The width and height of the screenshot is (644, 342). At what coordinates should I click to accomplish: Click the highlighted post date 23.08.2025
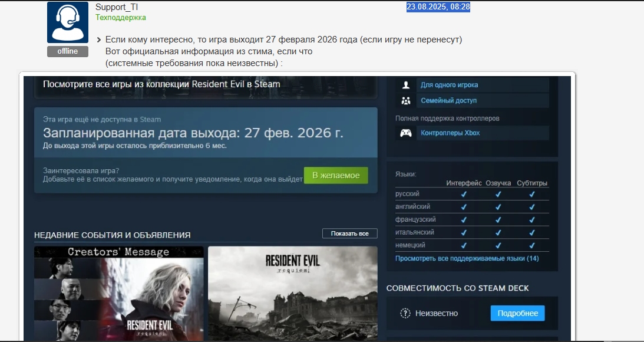438,7
